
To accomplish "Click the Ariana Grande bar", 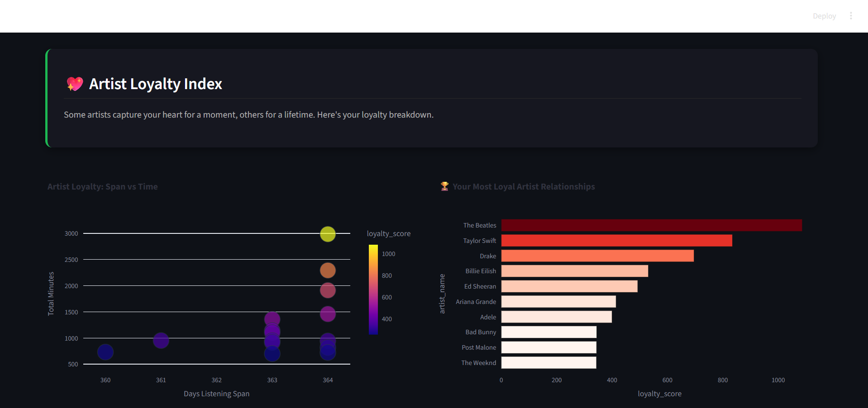I will pyautogui.click(x=558, y=302).
